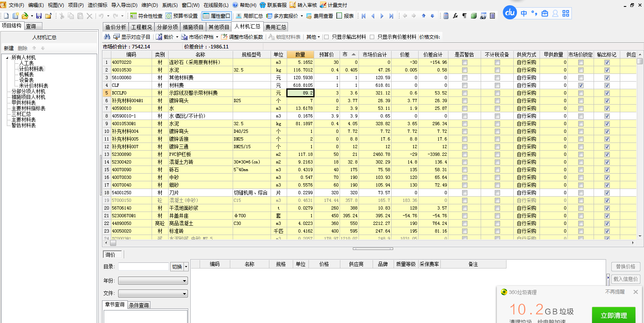Click the paragraph mark icon
This screenshot has height=323, width=644.
tap(465, 16)
